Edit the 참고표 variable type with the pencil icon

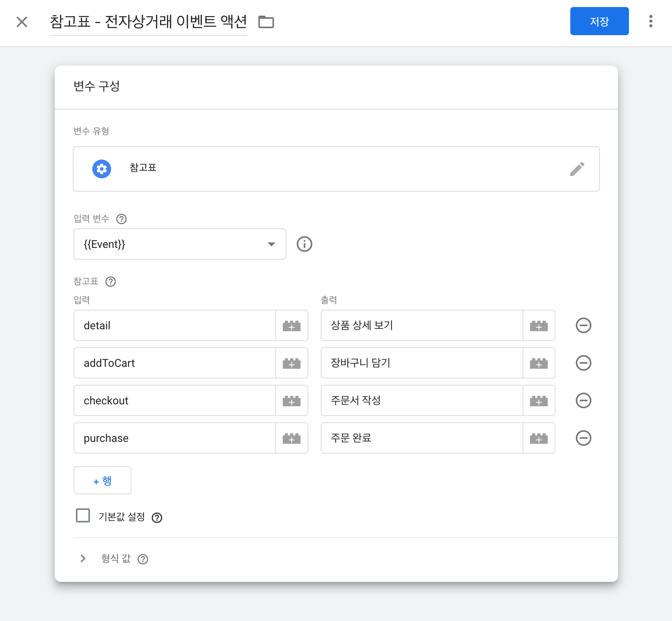pyautogui.click(x=578, y=169)
